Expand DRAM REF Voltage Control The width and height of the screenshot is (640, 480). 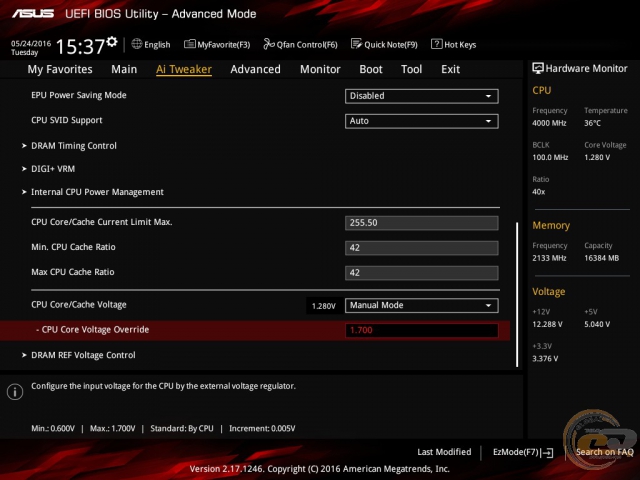[x=78, y=355]
